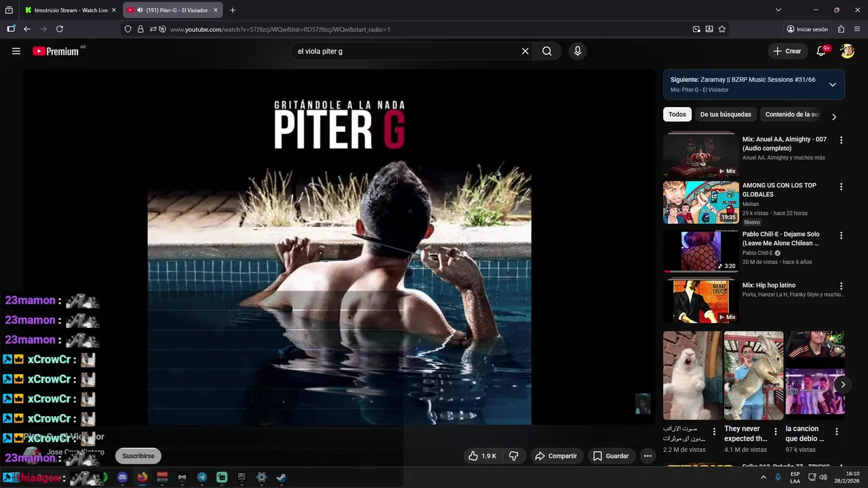Click Iniciar sesión in Firefox toolbar

coord(807,29)
